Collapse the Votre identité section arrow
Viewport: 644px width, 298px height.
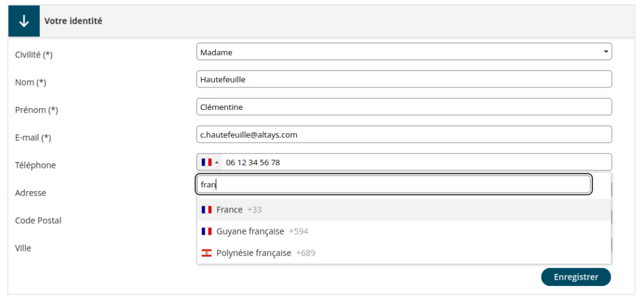click(24, 21)
